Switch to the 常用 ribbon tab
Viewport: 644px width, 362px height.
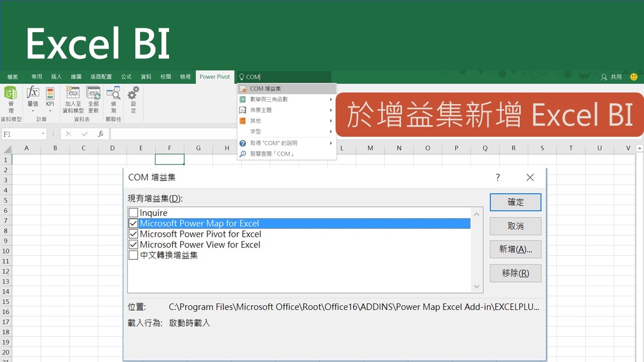(37, 77)
